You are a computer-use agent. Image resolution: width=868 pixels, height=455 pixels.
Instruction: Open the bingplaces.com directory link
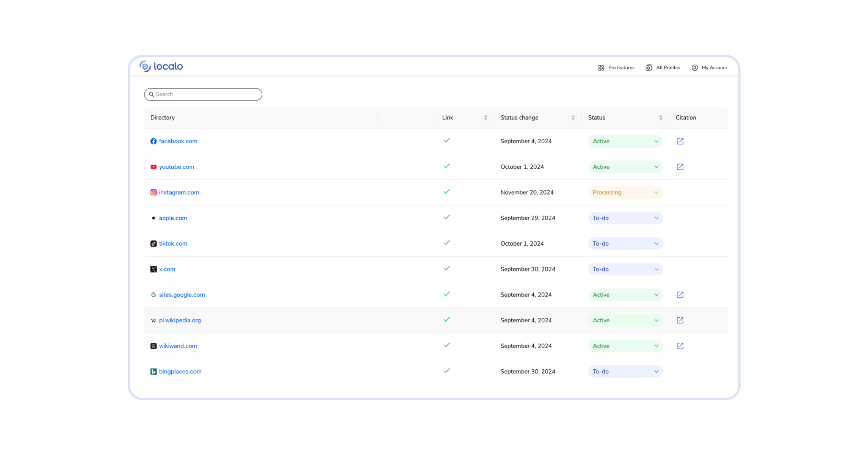click(180, 371)
